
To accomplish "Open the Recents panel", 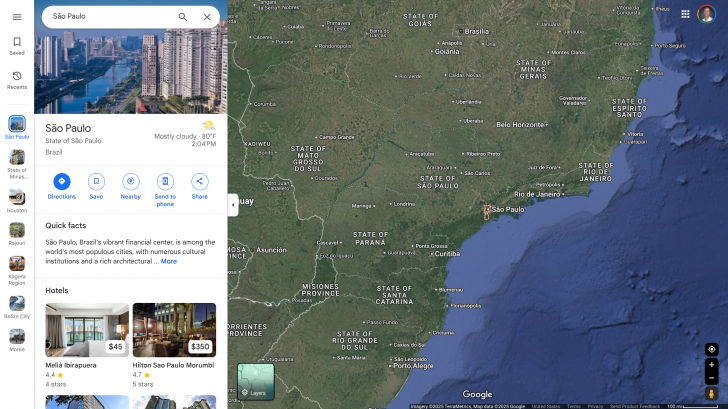I will (x=17, y=80).
